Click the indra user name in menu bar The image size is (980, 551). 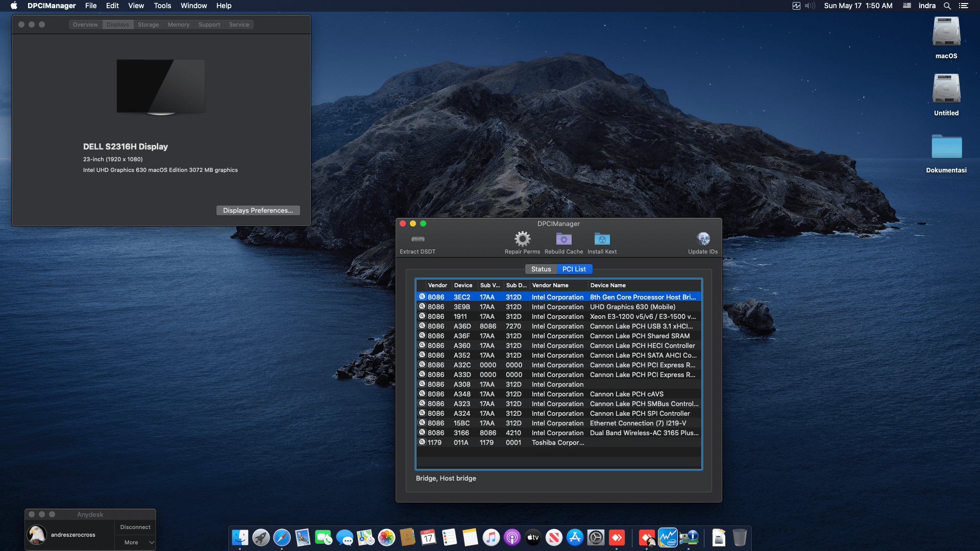pyautogui.click(x=927, y=6)
